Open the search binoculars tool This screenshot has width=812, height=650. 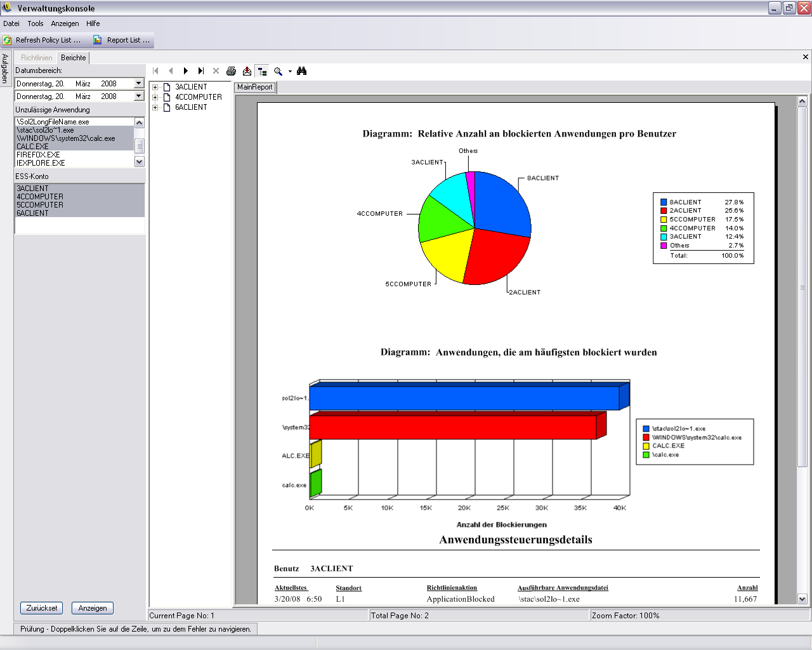(302, 71)
